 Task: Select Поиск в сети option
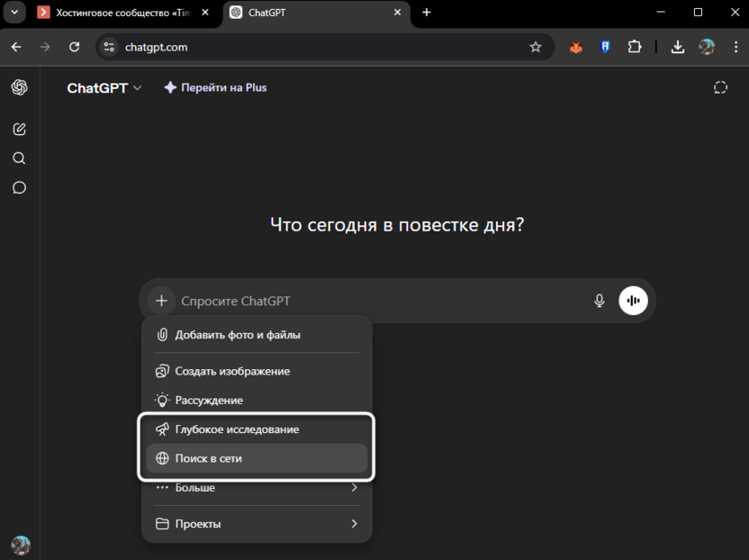pos(257,458)
